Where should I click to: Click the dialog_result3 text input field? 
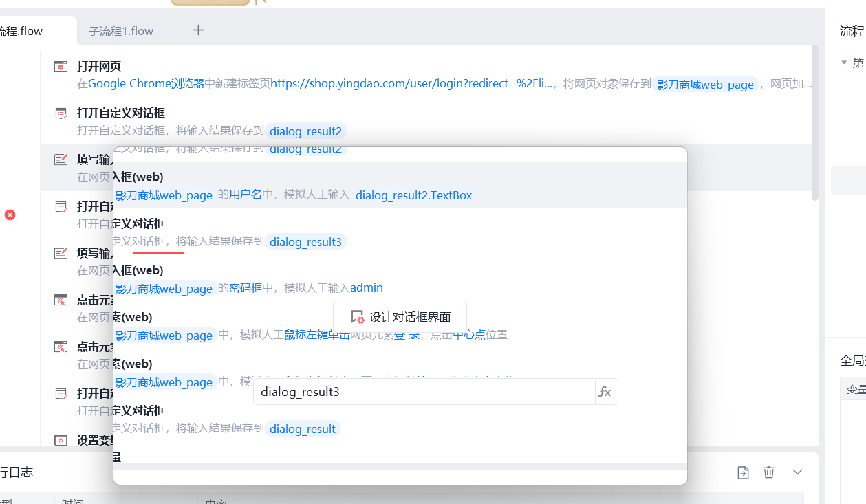[424, 392]
